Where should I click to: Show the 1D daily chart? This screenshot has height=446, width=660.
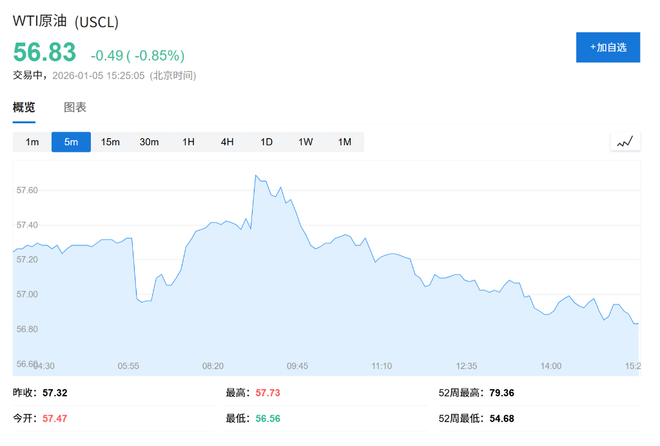point(266,142)
